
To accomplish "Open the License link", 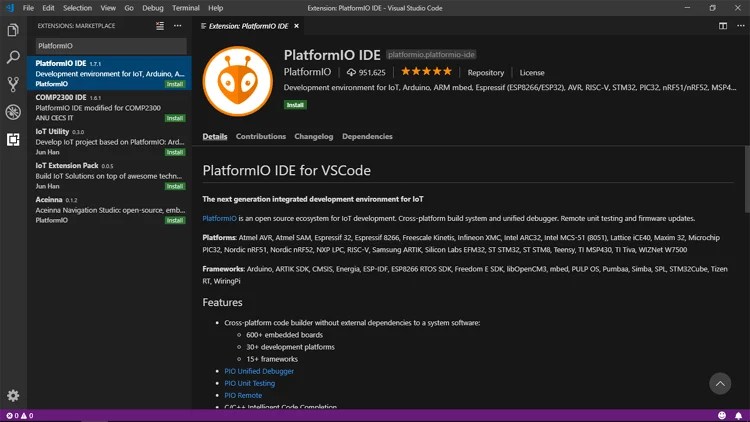I will point(532,73).
